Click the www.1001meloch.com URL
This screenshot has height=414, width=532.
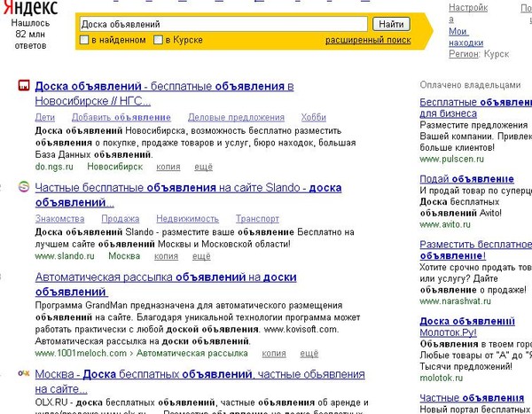(81, 353)
